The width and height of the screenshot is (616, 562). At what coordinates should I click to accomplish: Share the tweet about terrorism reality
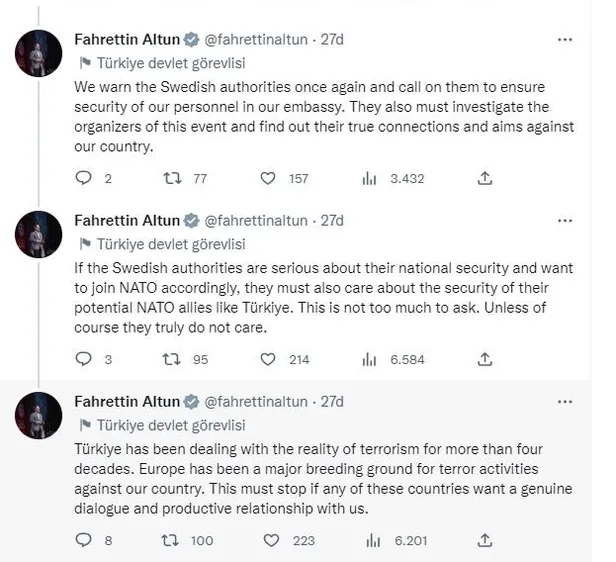point(485,540)
